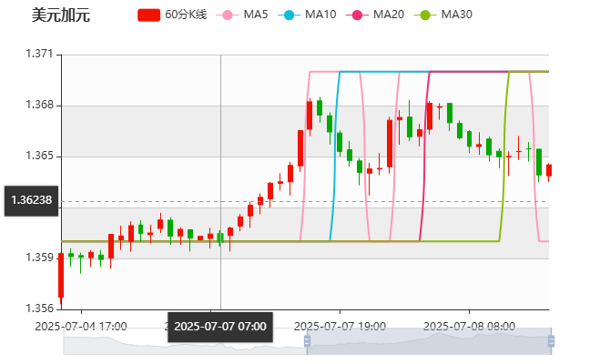Click the blue MA10 legend marker
Image resolution: width=610 pixels, height=364 pixels.
coord(289,15)
